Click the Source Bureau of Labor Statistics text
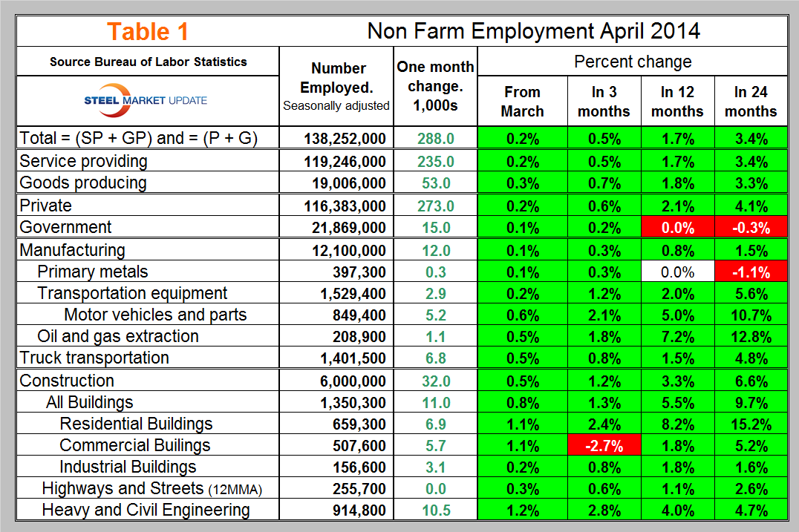Image resolution: width=799 pixels, height=532 pixels. [x=149, y=62]
